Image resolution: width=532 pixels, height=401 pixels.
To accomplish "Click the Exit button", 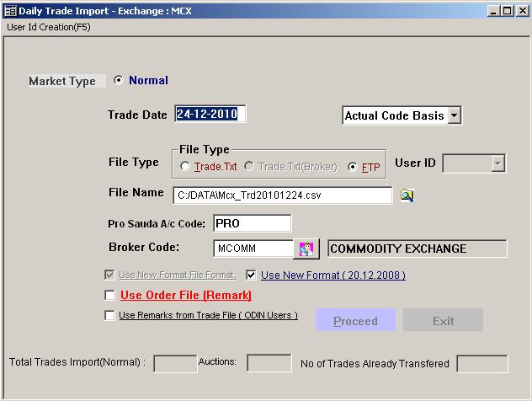I will pos(443,321).
